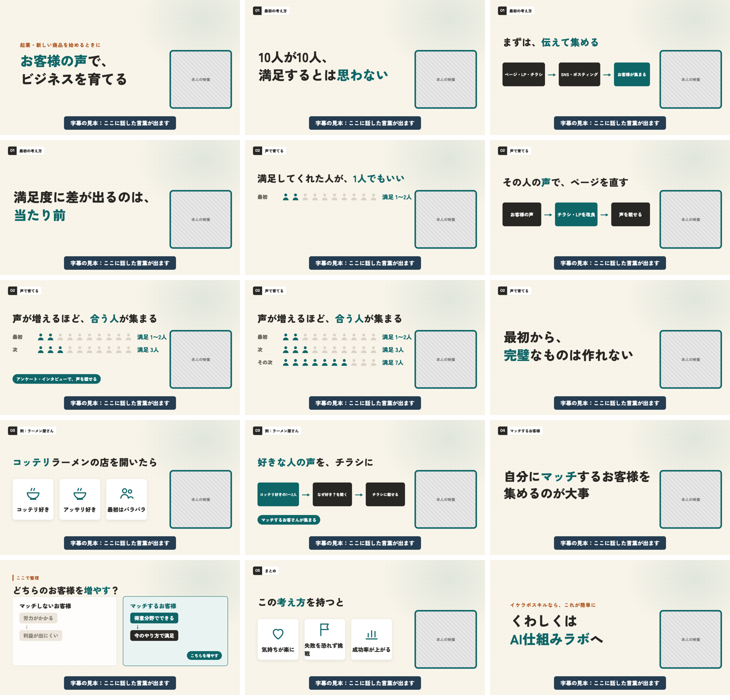Viewport: 730px width, 700px height.
Task: Click the teal お客様が集まる box
Action: pos(631,74)
